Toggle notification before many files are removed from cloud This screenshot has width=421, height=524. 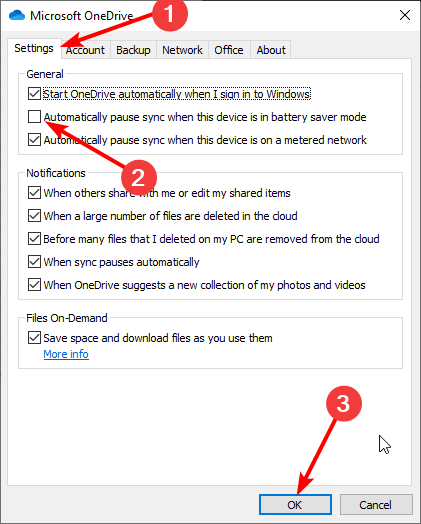[x=34, y=239]
